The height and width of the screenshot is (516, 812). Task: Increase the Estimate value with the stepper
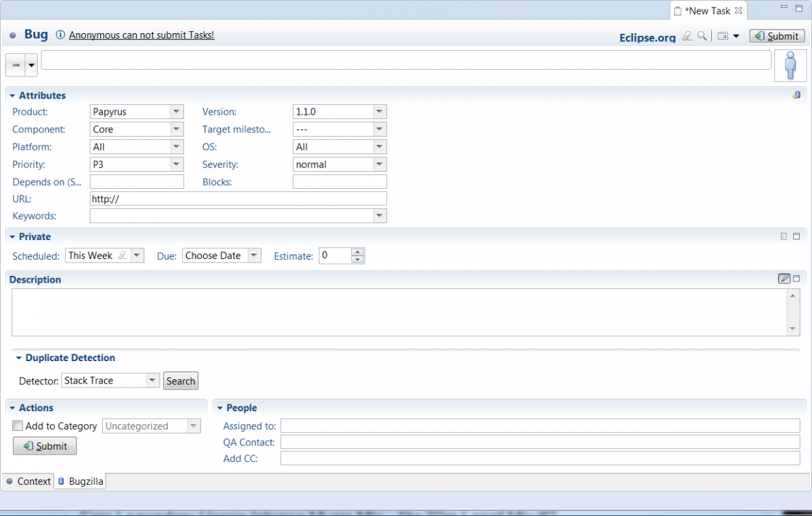pyautogui.click(x=357, y=252)
